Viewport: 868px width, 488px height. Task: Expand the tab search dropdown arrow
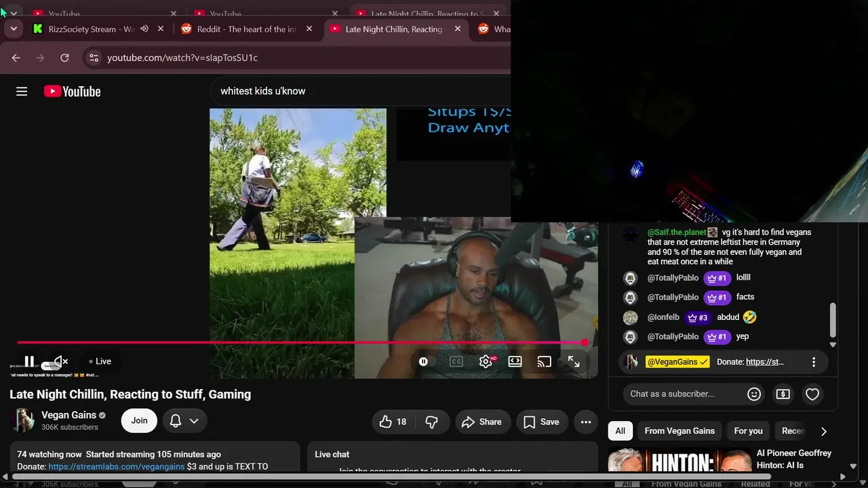click(14, 29)
